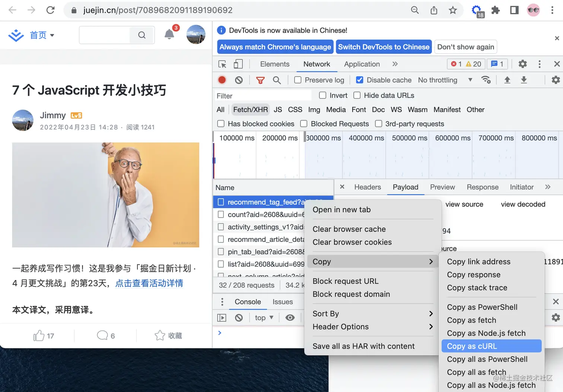
Task: Open the 点击查看活动详情 link
Action: pyautogui.click(x=149, y=283)
